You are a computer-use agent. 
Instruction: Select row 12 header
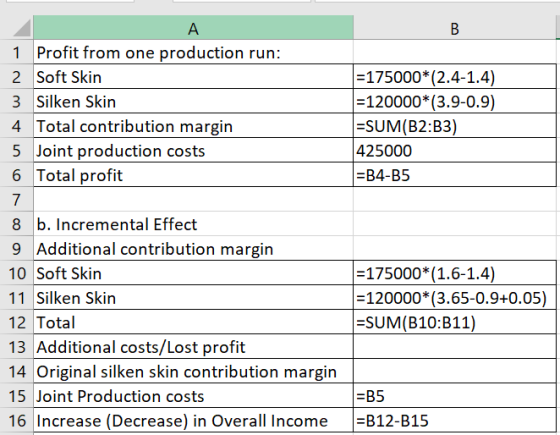16,322
